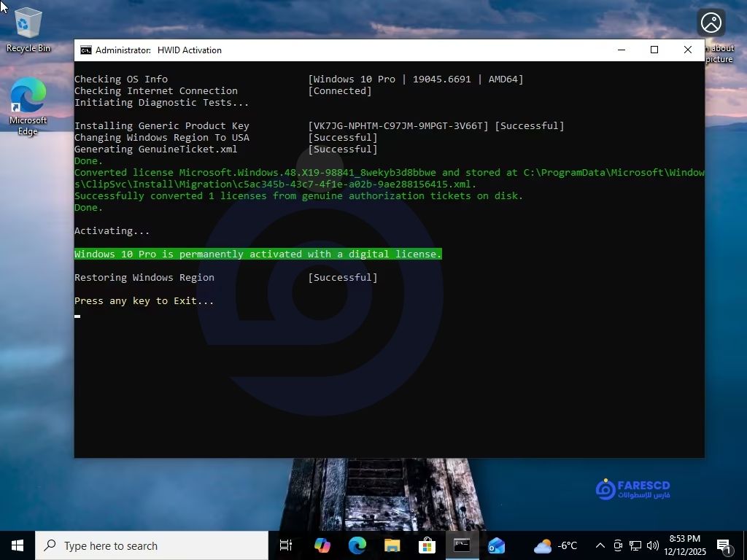This screenshot has width=747, height=560.
Task: Open Microsoft Store from the taskbar
Action: coord(427,545)
